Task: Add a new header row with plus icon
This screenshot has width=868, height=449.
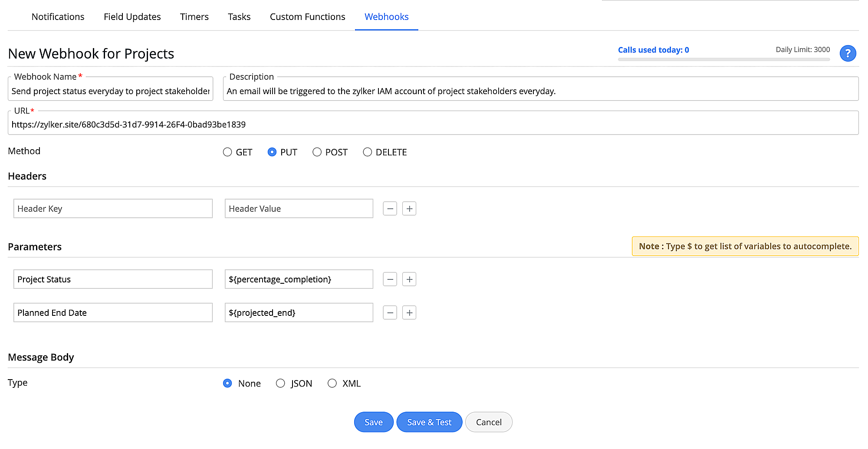Action: (x=409, y=208)
